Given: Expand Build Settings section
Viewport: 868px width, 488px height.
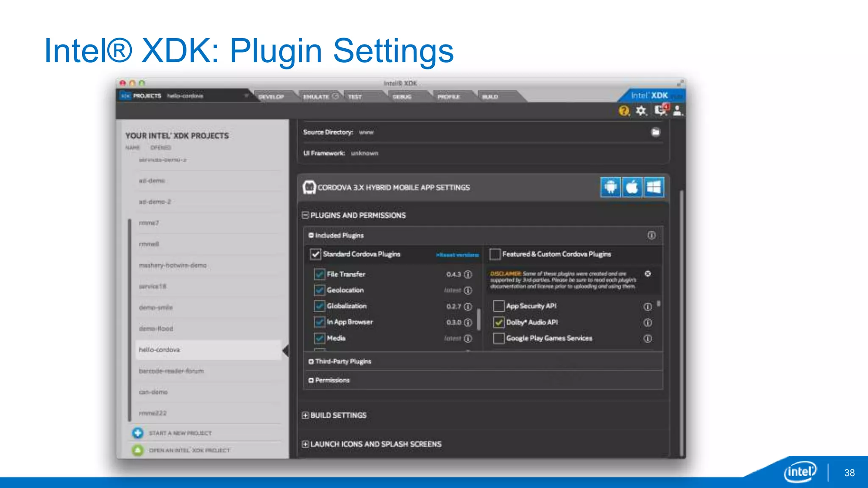Looking at the screenshot, I should point(305,415).
